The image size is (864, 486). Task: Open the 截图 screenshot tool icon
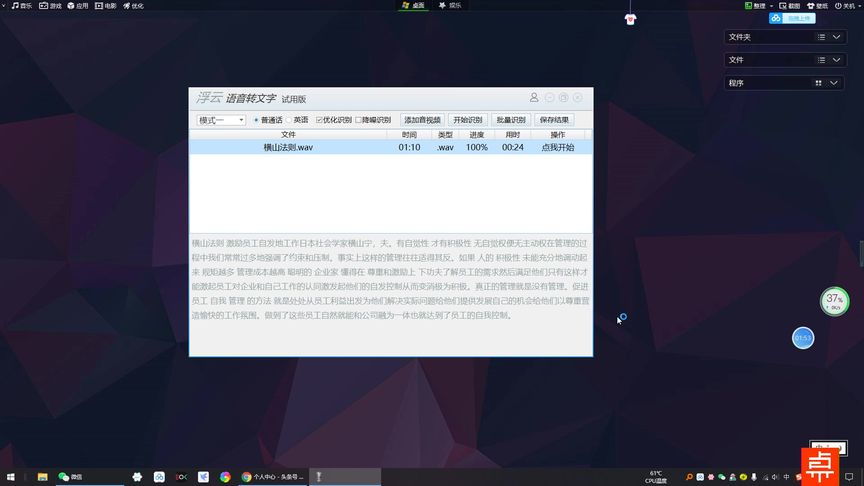789,6
